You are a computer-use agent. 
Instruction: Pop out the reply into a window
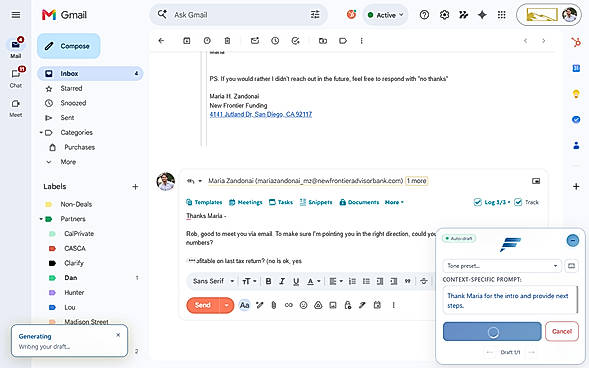tap(536, 181)
